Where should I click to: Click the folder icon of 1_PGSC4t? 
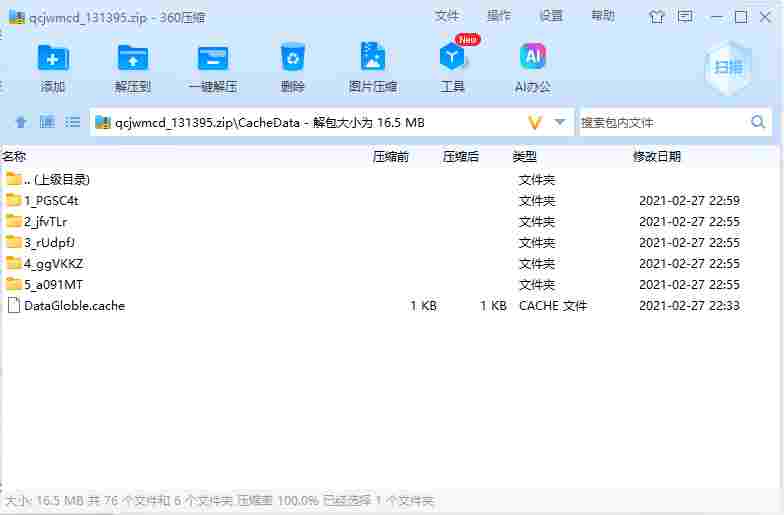(14, 200)
